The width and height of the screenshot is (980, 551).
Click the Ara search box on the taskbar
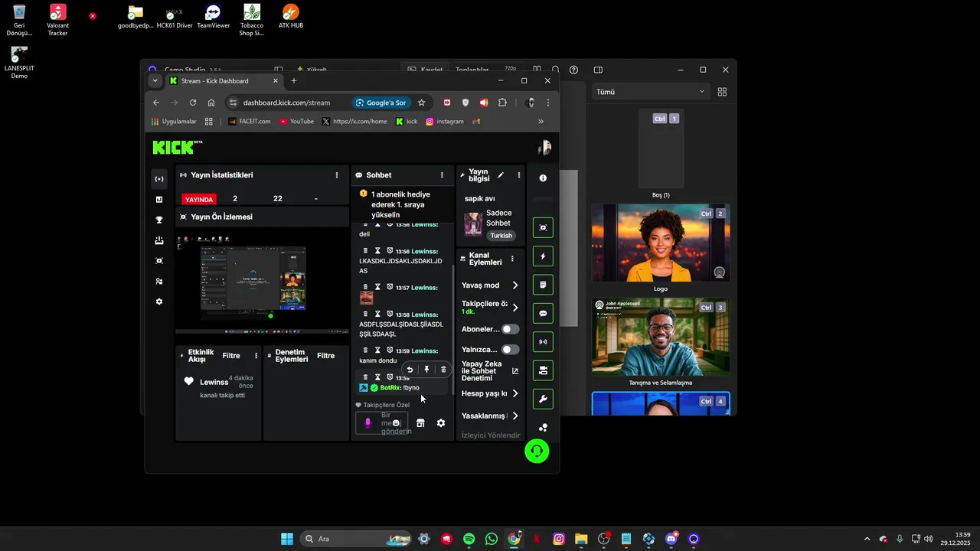pos(357,539)
